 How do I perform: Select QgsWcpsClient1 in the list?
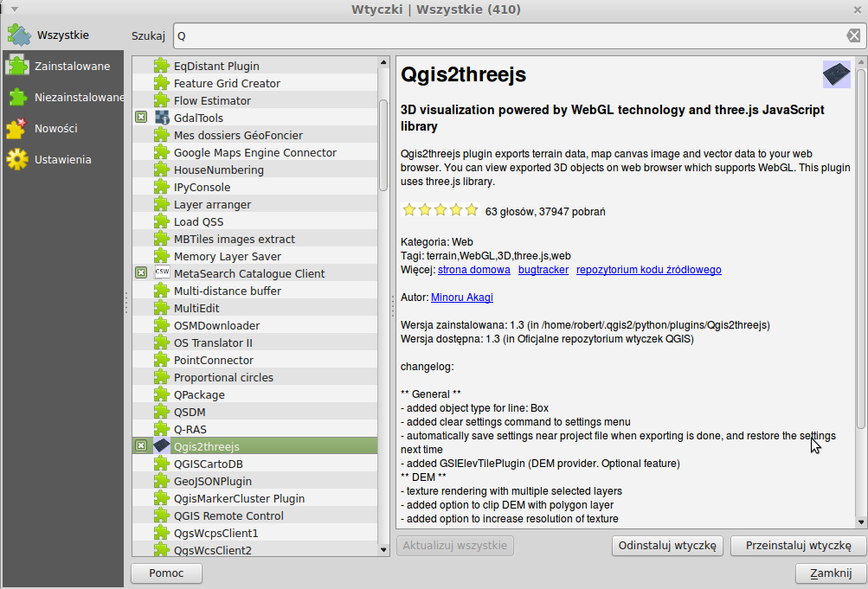[x=254, y=533]
